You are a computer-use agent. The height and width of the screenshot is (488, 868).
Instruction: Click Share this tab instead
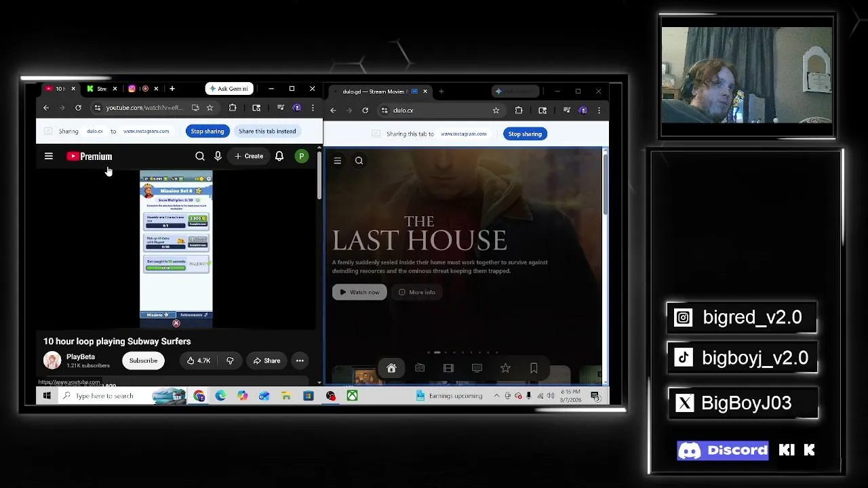tap(267, 131)
